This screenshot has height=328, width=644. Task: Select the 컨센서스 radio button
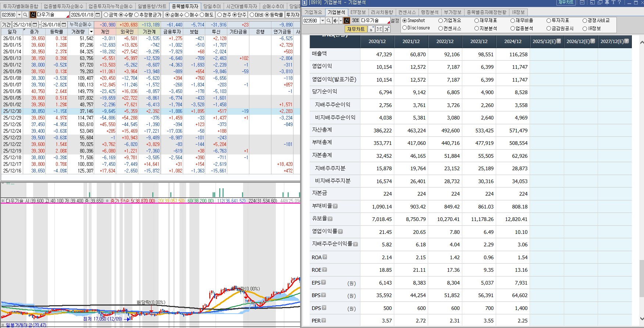click(441, 28)
